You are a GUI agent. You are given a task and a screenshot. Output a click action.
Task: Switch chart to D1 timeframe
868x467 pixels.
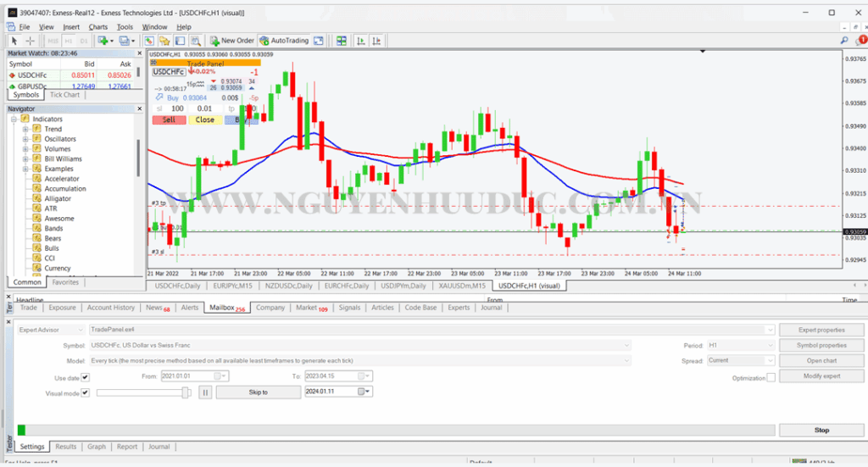point(84,41)
